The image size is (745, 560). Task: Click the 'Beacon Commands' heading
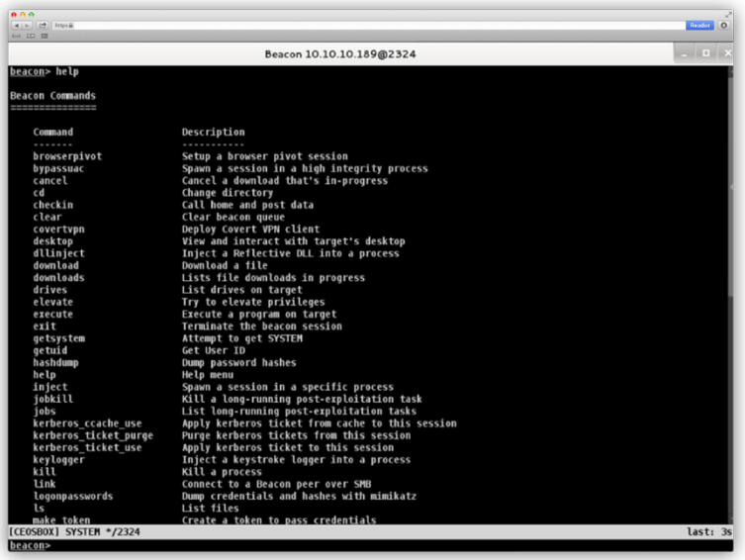tap(52, 95)
